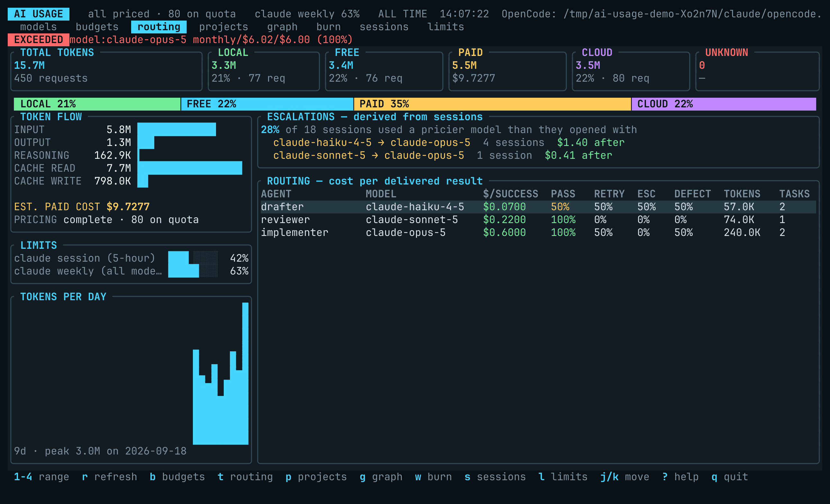Click the OUTPUT 1.3M token flow row
This screenshot has height=504, width=830.
(128, 142)
